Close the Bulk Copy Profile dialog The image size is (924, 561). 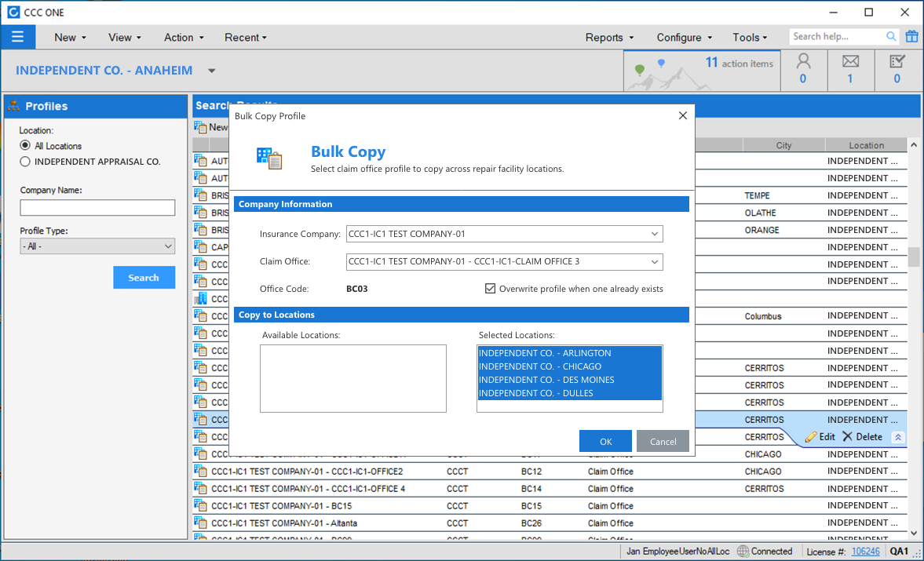(x=682, y=115)
